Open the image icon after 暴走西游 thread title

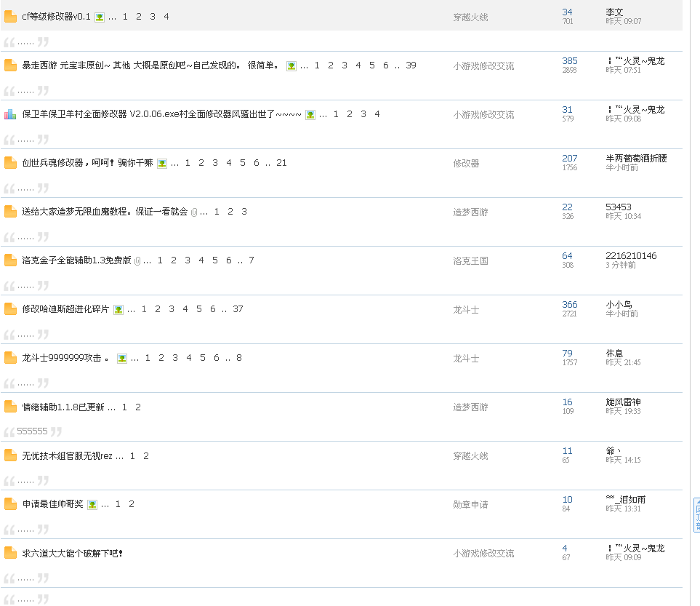291,66
